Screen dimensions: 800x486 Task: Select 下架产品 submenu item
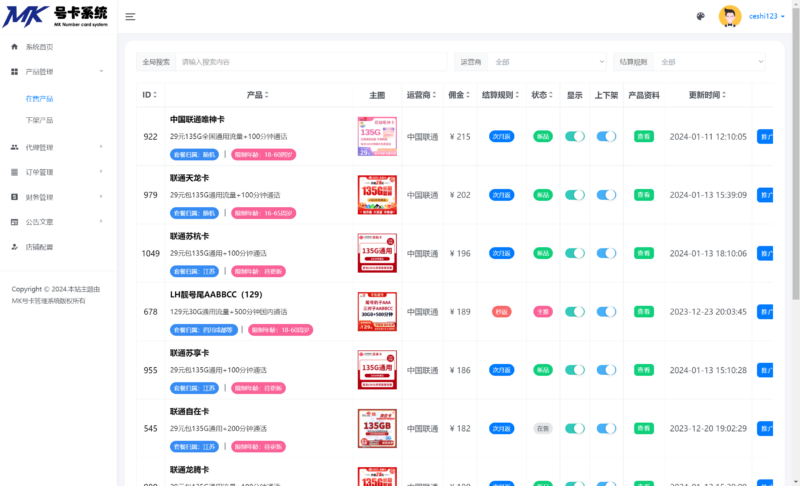coord(39,120)
